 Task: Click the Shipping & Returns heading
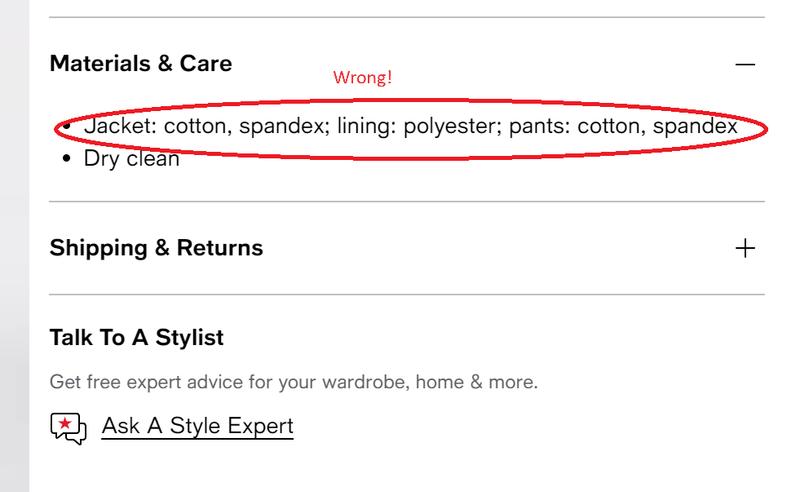pos(156,248)
